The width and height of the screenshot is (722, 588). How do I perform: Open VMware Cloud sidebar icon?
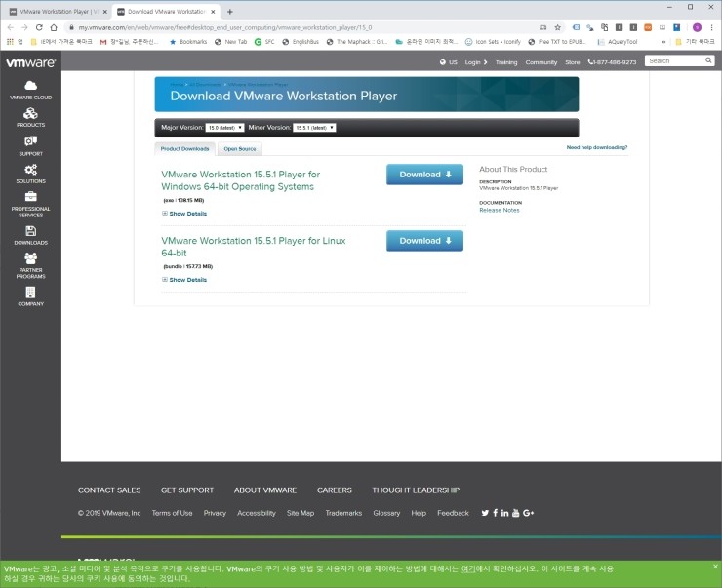coord(31,86)
